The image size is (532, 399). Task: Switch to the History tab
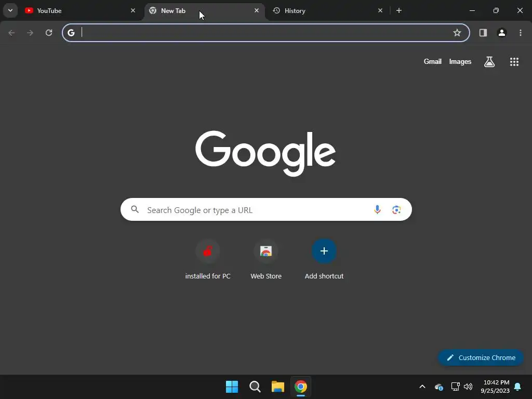coord(328,10)
